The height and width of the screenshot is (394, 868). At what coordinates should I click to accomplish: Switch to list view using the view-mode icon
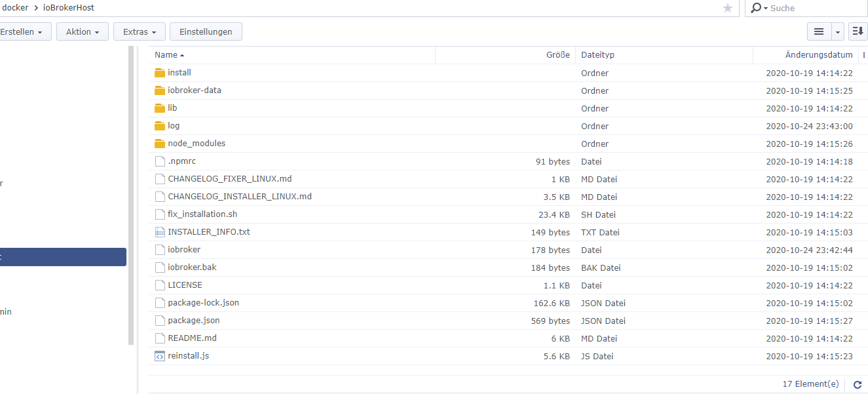tap(819, 31)
